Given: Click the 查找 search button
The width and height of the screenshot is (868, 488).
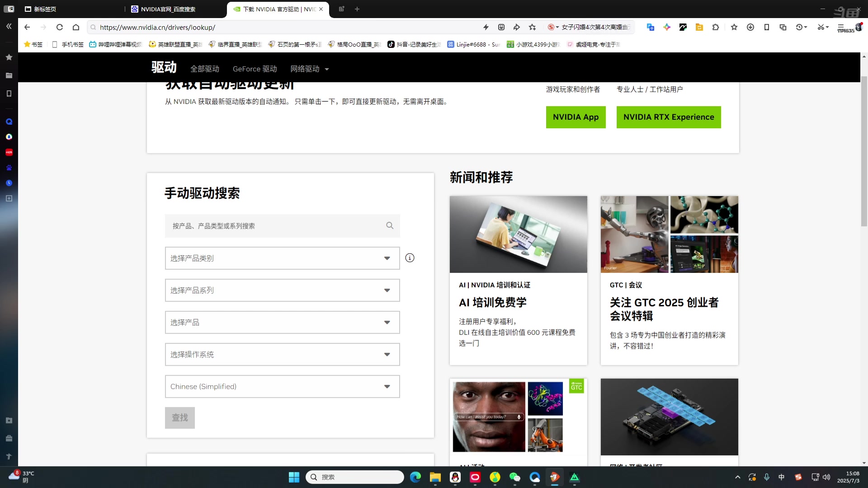Looking at the screenshot, I should tap(179, 418).
